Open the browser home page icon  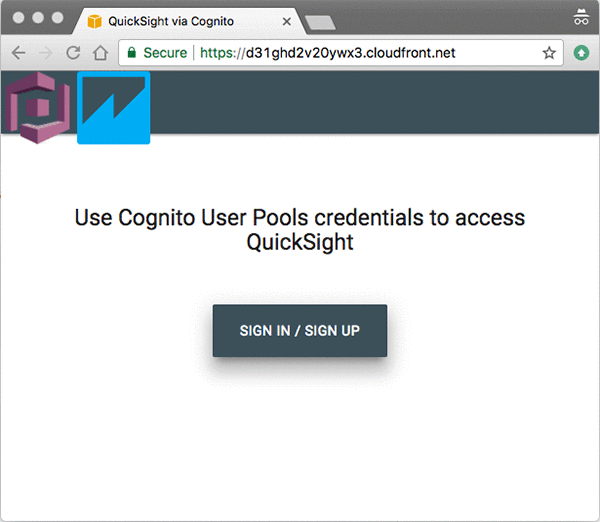tap(100, 53)
